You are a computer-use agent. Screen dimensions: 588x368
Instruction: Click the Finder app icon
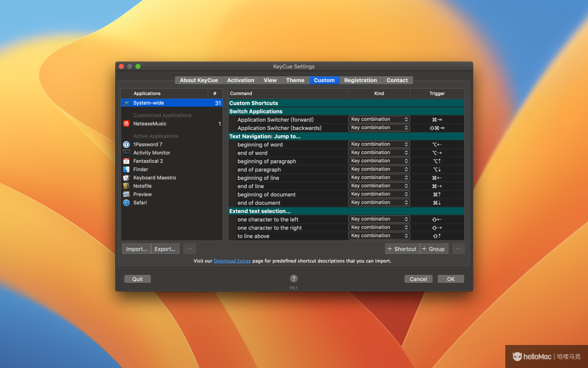coord(126,169)
